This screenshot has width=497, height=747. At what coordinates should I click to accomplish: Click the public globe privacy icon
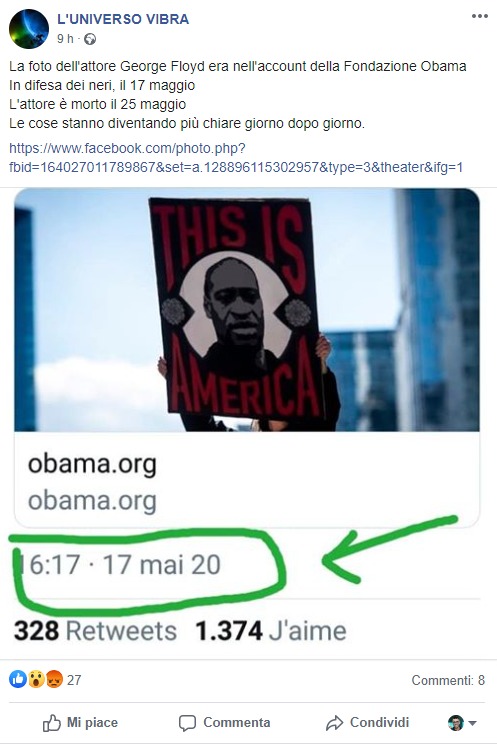click(90, 39)
